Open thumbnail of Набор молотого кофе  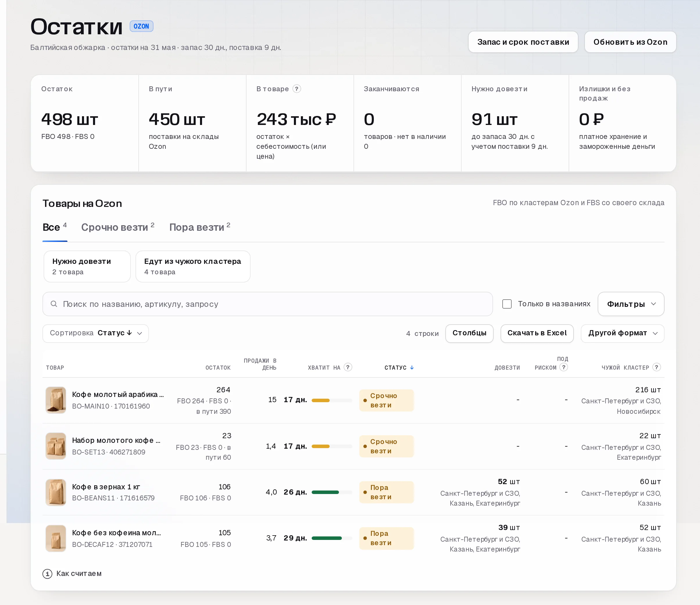pos(56,446)
